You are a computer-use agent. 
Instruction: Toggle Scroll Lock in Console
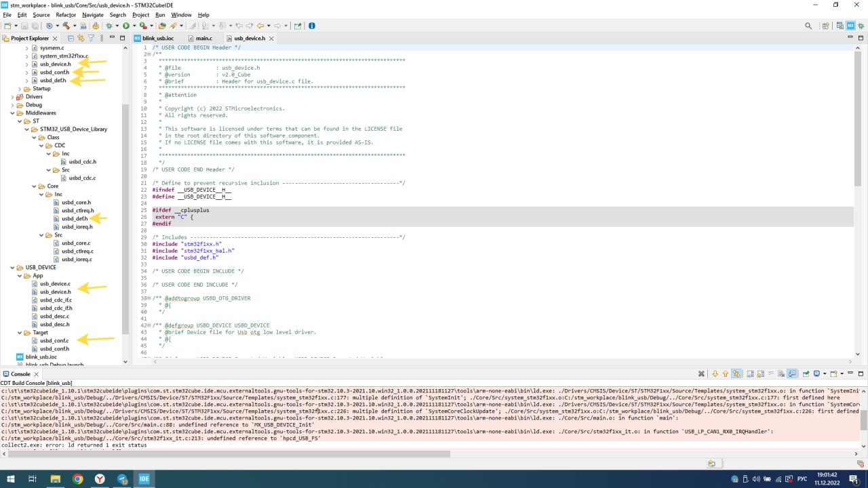point(760,373)
